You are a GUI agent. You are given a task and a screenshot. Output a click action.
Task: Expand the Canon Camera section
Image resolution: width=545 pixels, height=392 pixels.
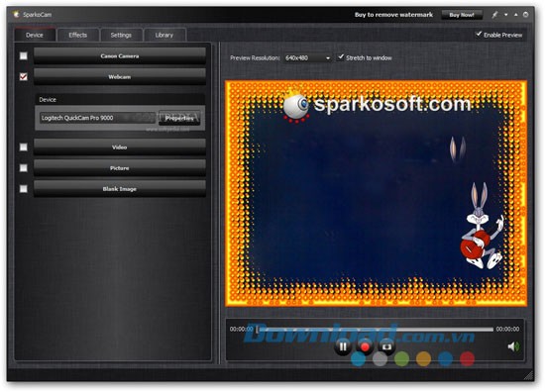pyautogui.click(x=120, y=55)
